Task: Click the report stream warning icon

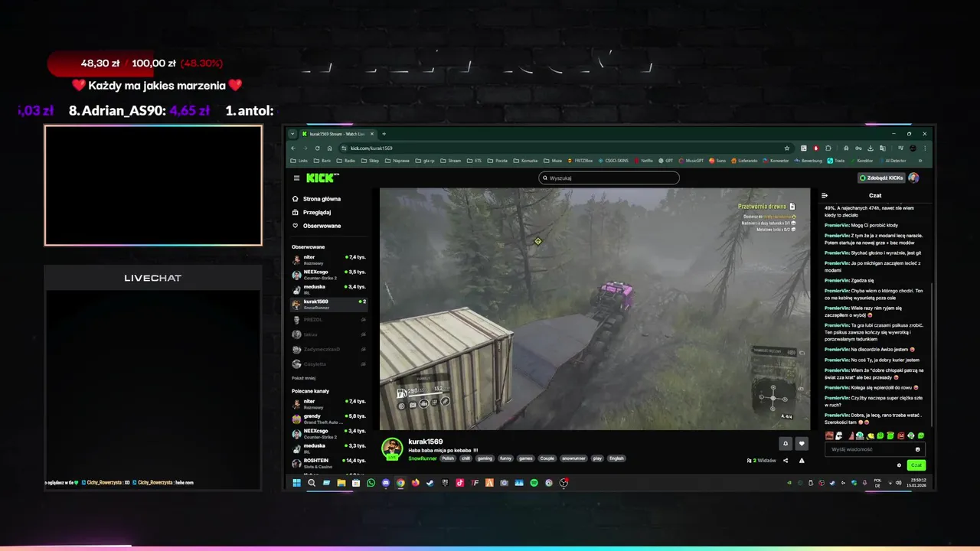Action: tap(802, 461)
